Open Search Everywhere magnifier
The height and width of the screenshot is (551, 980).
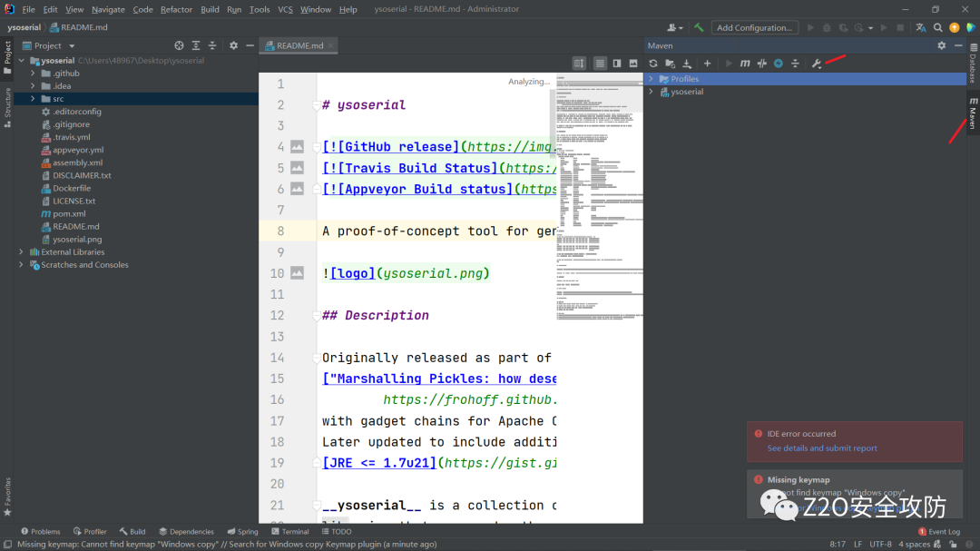pyautogui.click(x=937, y=27)
